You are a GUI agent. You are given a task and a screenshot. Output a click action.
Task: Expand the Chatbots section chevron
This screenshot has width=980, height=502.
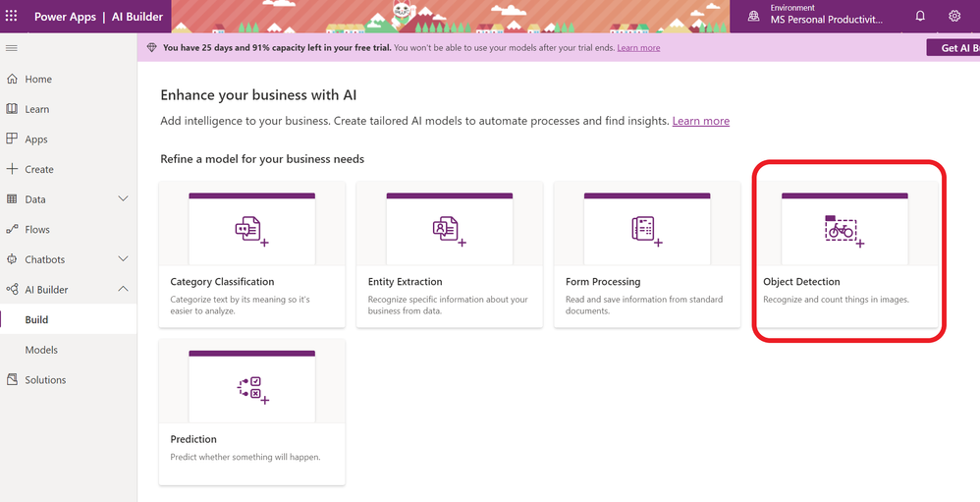tap(123, 258)
